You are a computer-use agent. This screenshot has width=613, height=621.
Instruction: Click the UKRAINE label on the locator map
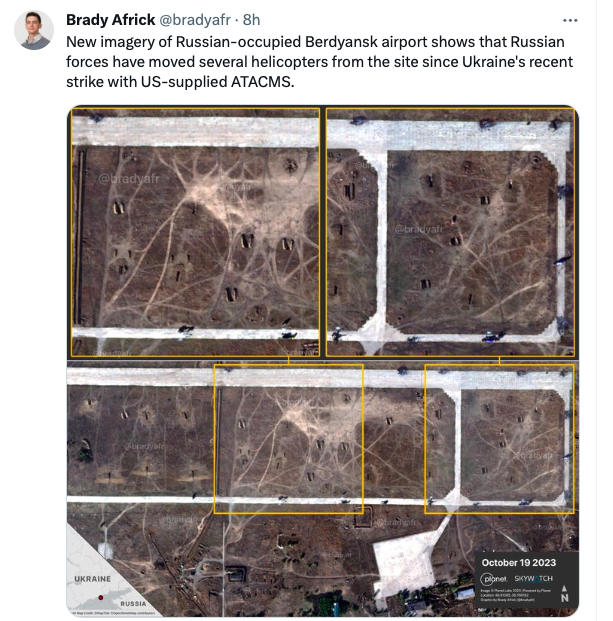[x=93, y=579]
